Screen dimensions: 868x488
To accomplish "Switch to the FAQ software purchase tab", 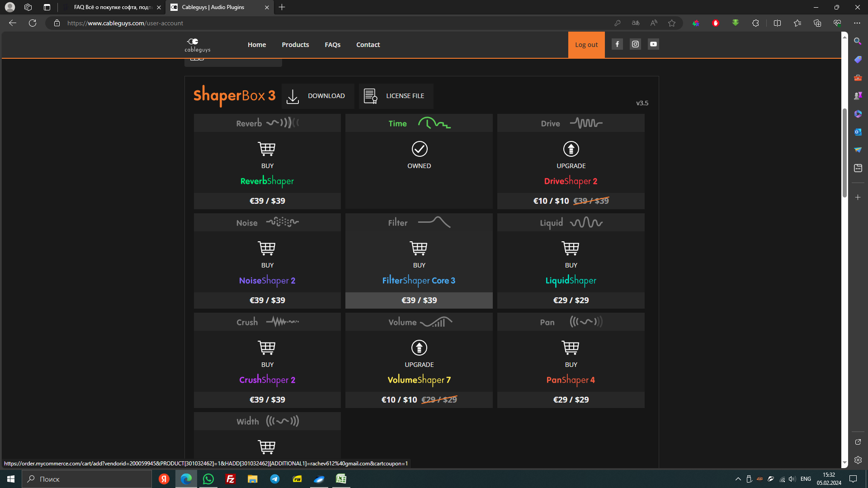I will (112, 7).
